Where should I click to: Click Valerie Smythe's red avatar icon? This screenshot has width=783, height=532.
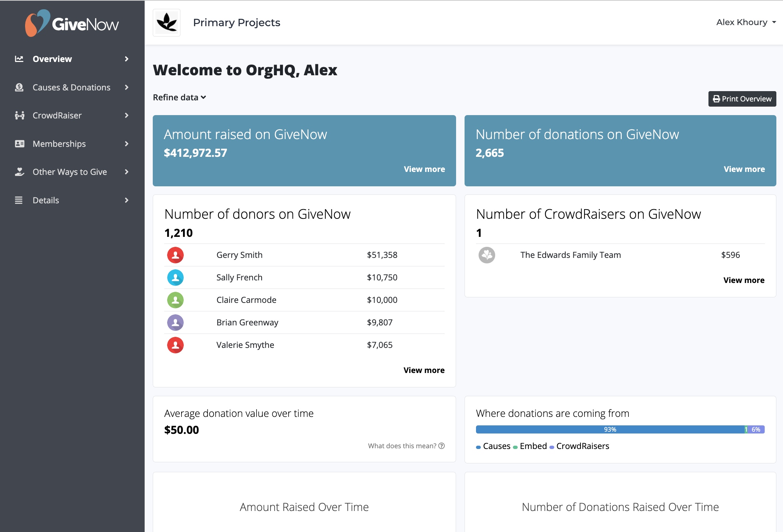(x=175, y=345)
